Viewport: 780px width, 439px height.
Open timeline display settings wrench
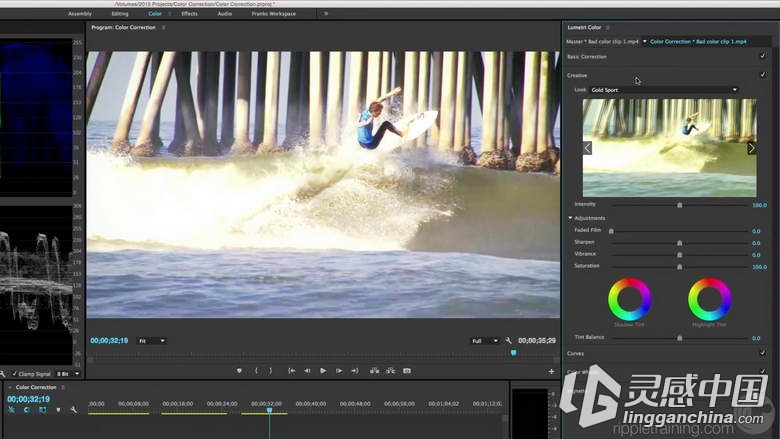(74, 410)
